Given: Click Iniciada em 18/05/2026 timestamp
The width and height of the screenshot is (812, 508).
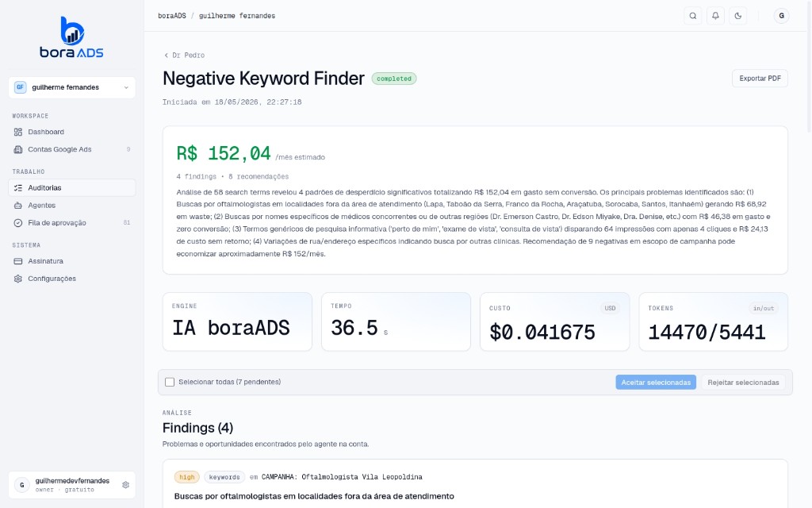Looking at the screenshot, I should (x=232, y=102).
